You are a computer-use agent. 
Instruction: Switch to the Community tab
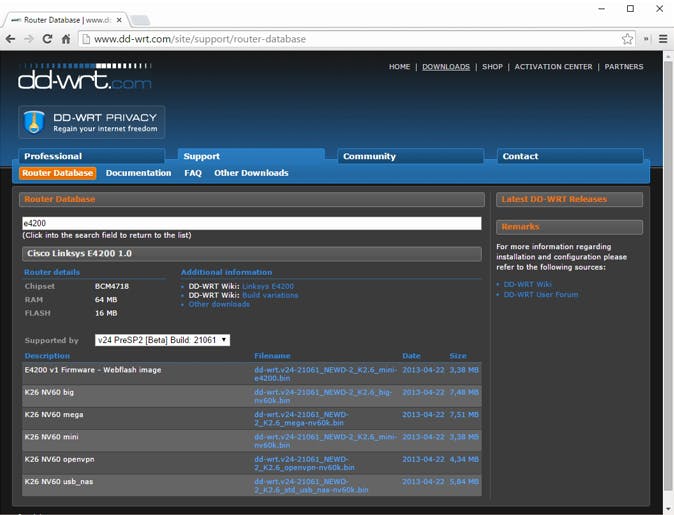coord(411,156)
